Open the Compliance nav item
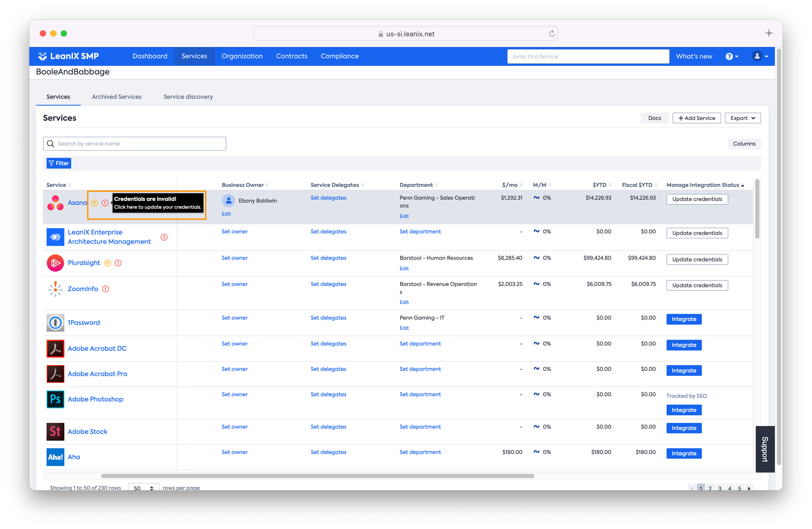Screen dimensions: 812x529 click(x=340, y=56)
